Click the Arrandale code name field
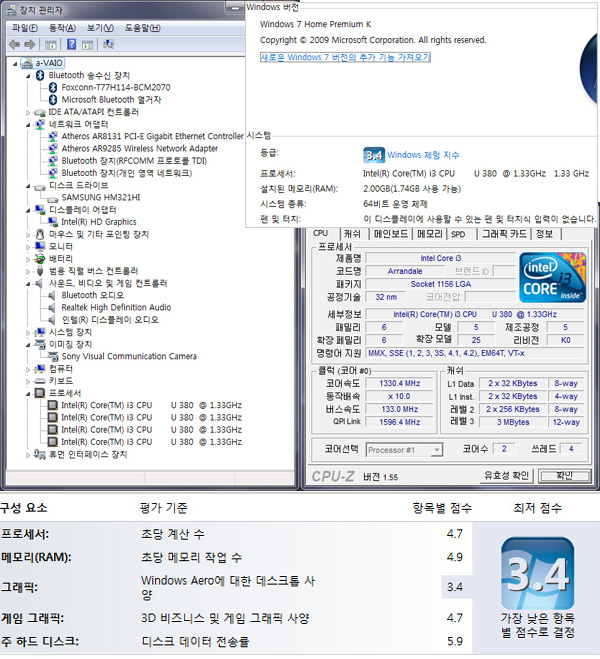 pos(405,271)
